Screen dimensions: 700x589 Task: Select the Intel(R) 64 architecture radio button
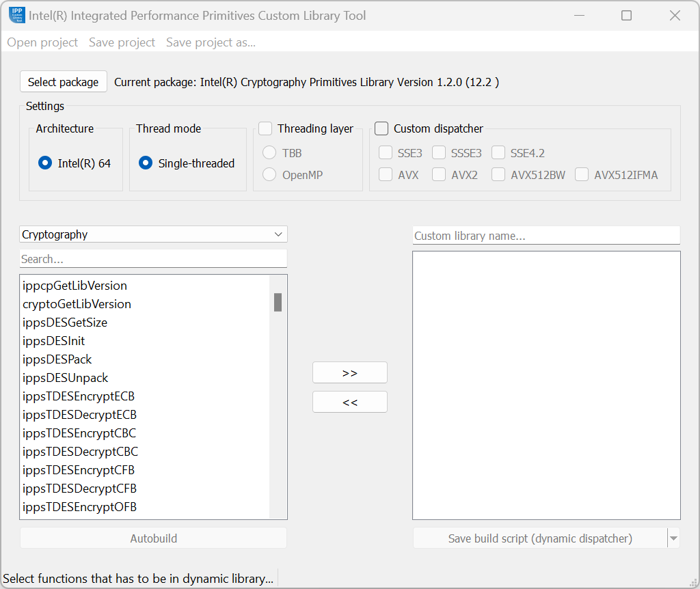[45, 163]
